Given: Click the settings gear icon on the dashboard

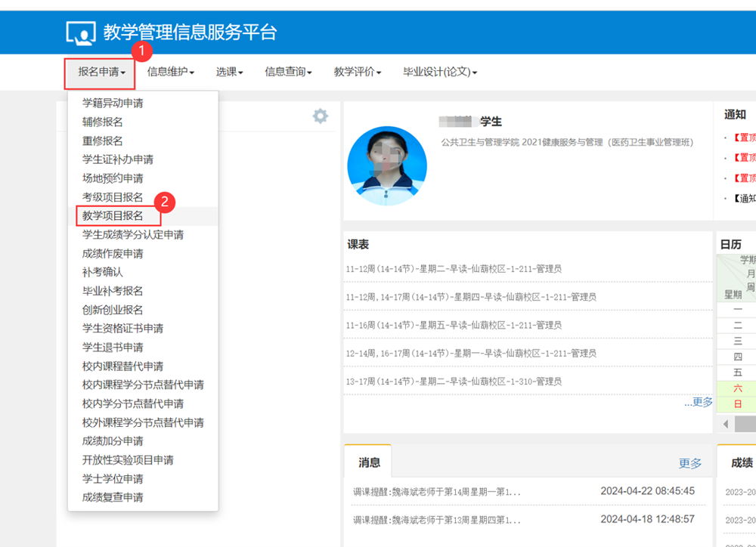Looking at the screenshot, I should [320, 116].
